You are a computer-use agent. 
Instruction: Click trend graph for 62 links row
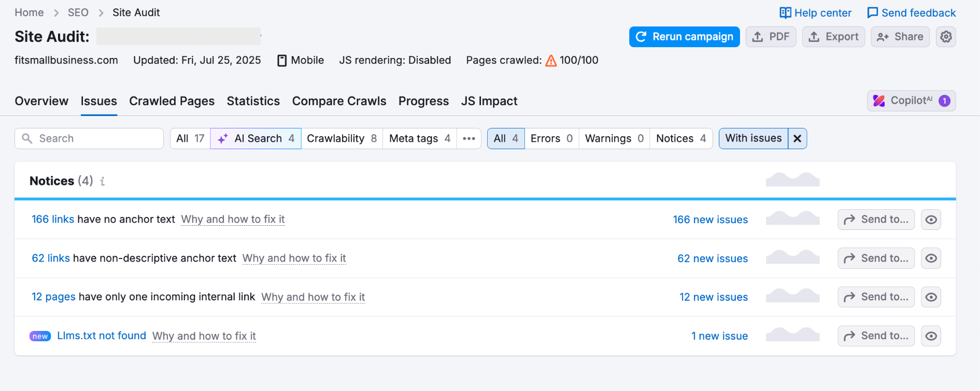[x=792, y=257]
